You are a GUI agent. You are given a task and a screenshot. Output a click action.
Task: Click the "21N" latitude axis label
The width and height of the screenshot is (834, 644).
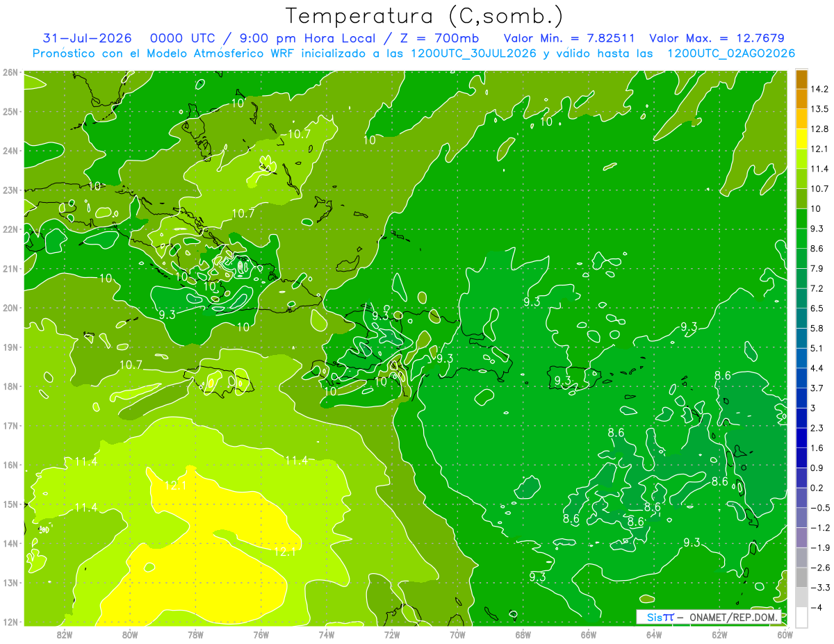point(10,269)
